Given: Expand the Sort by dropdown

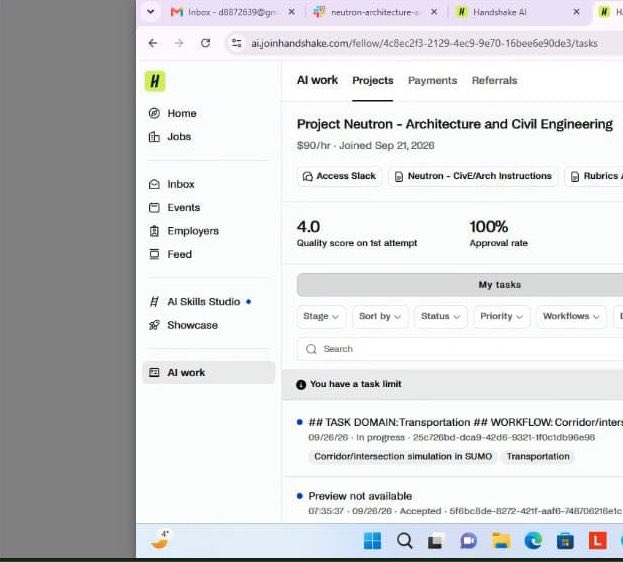Looking at the screenshot, I should 380,316.
